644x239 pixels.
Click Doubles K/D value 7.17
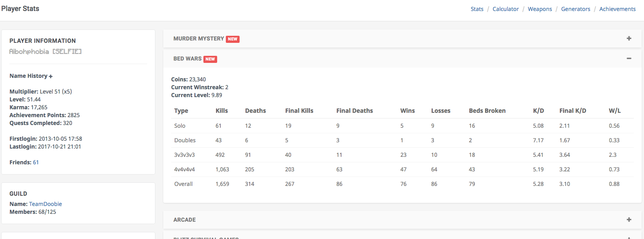click(x=538, y=140)
